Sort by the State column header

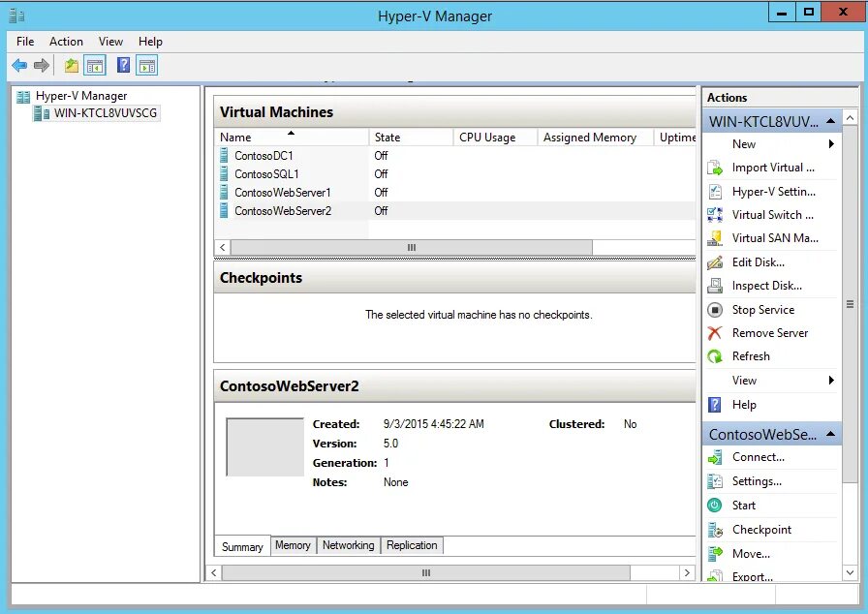(x=412, y=138)
